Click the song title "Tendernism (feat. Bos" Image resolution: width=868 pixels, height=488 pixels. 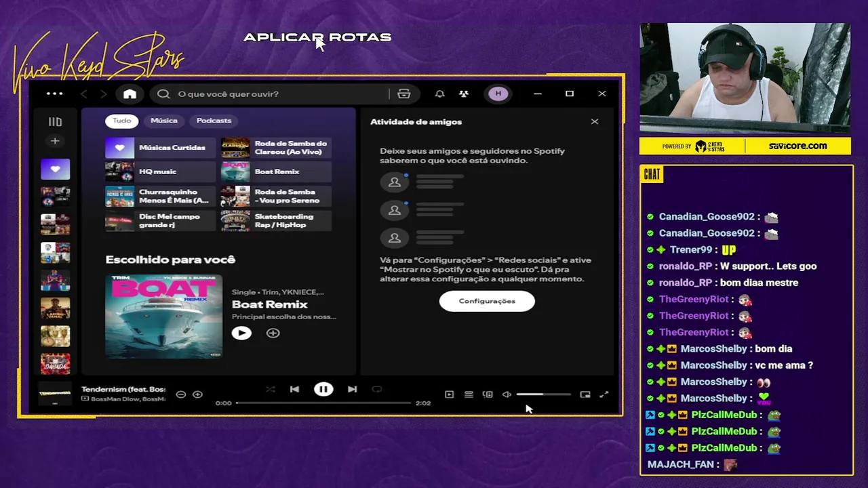tap(123, 389)
